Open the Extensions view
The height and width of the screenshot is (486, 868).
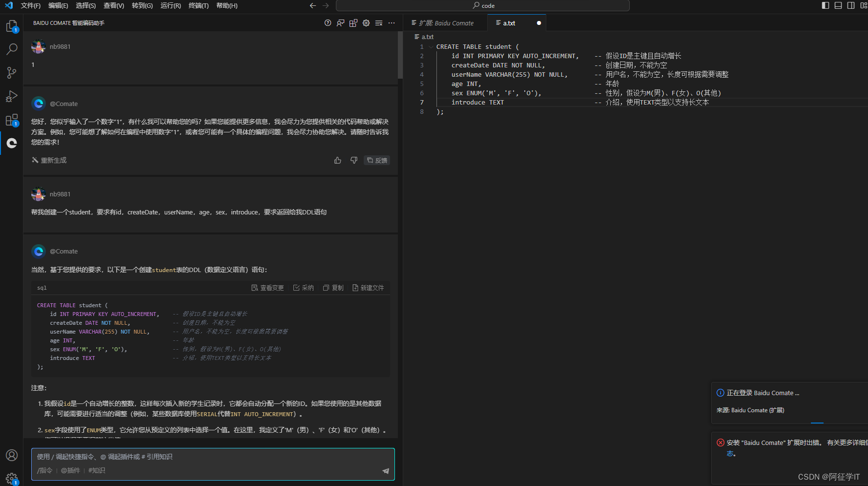[x=12, y=120]
